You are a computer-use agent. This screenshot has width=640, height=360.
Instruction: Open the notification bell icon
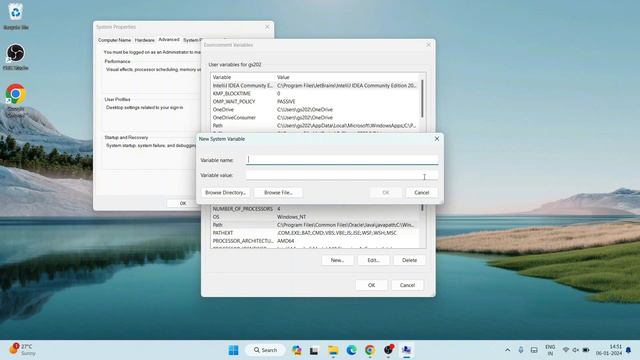tap(629, 350)
